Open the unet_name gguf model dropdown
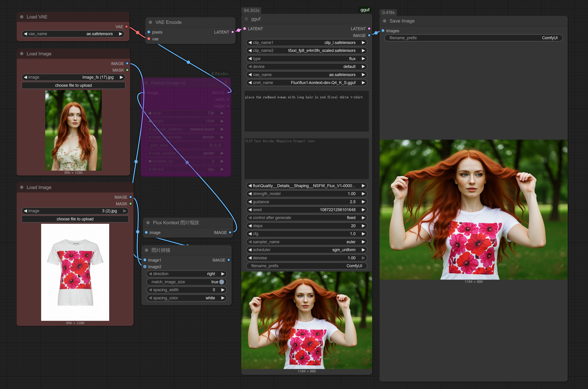The width and height of the screenshot is (588, 389). 307,83
